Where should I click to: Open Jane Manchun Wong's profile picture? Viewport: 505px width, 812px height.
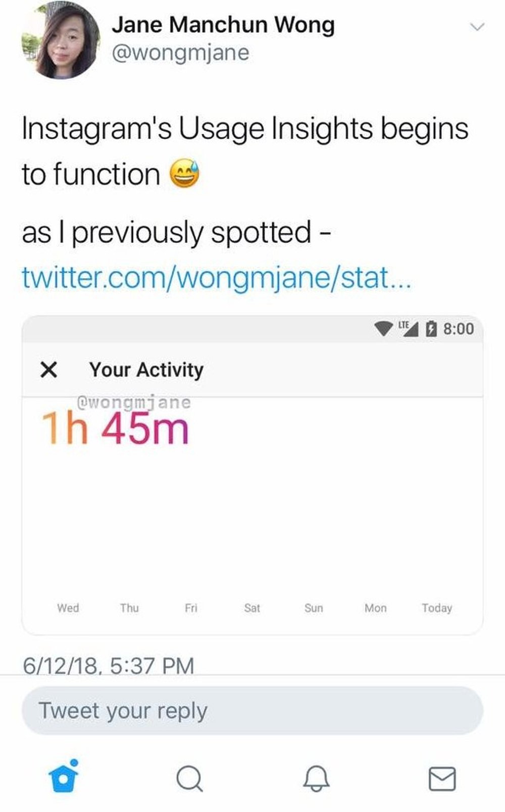tap(61, 40)
